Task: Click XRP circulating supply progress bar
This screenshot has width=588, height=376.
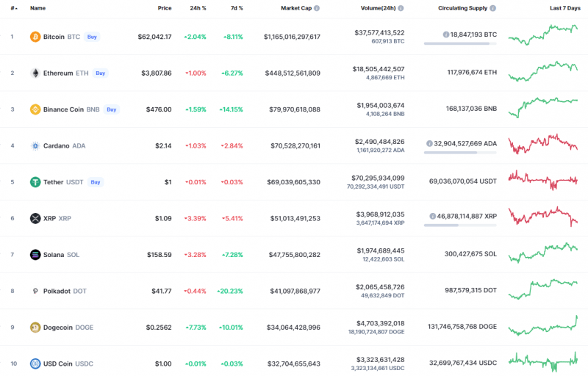Action: pos(460,225)
